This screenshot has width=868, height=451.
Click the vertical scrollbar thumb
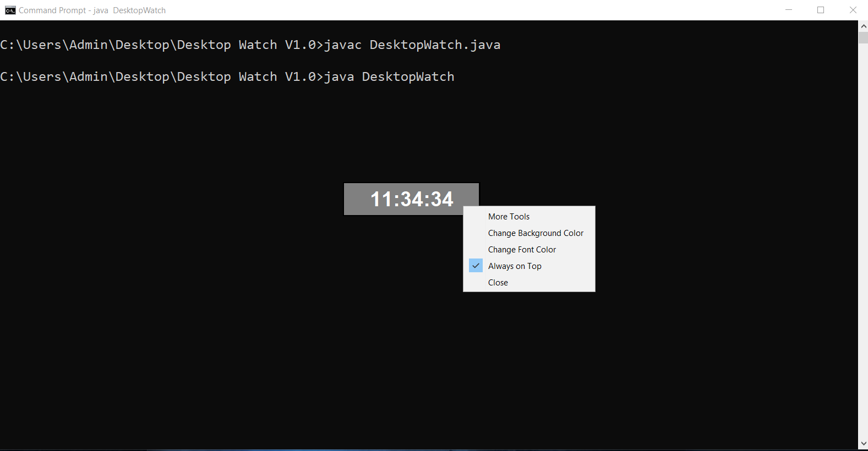[x=863, y=37]
